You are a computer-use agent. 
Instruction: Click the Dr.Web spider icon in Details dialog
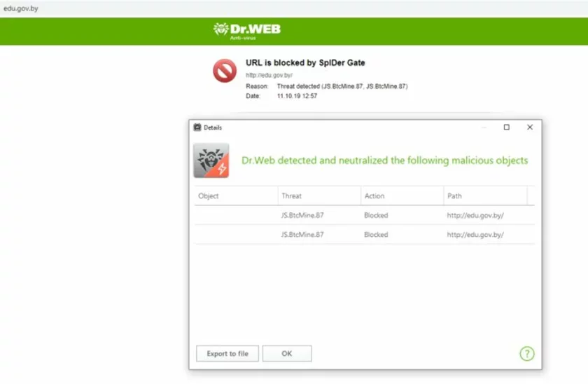click(211, 160)
